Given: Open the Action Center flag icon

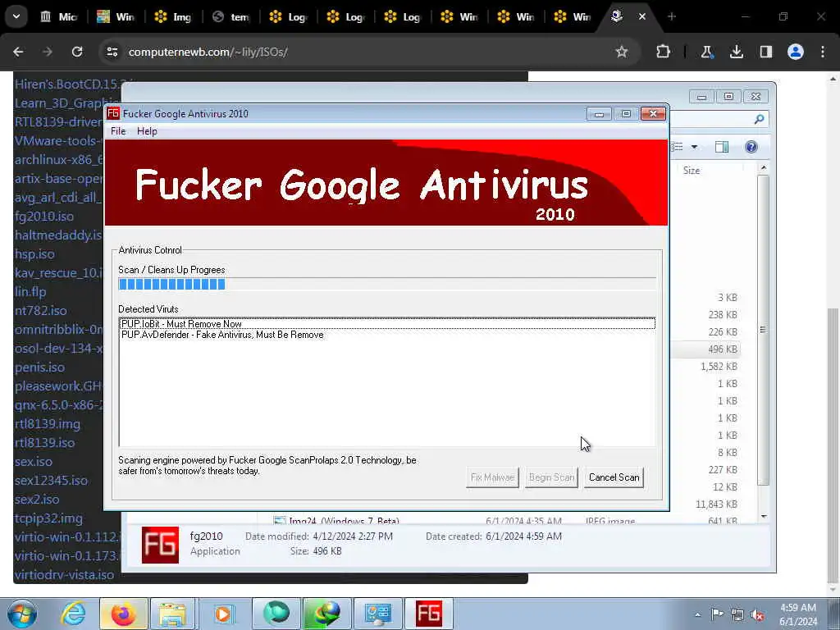Looking at the screenshot, I should click(x=717, y=614).
